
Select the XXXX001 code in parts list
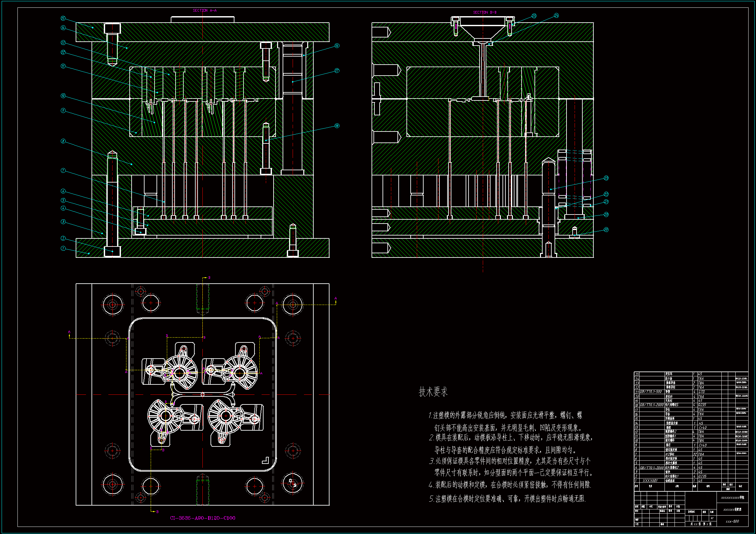(650, 481)
